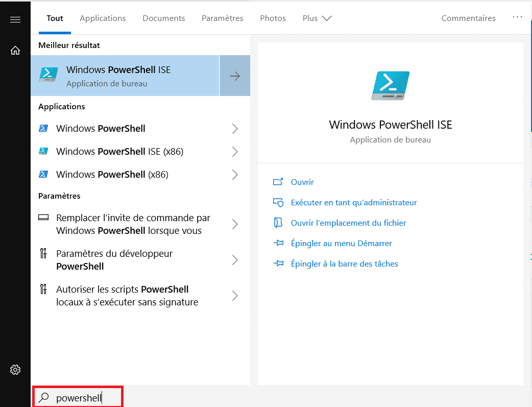Open Autoriser les scripts PowerShell locaux setting
Screen dimensions: 532x407
pyautogui.click(x=140, y=296)
